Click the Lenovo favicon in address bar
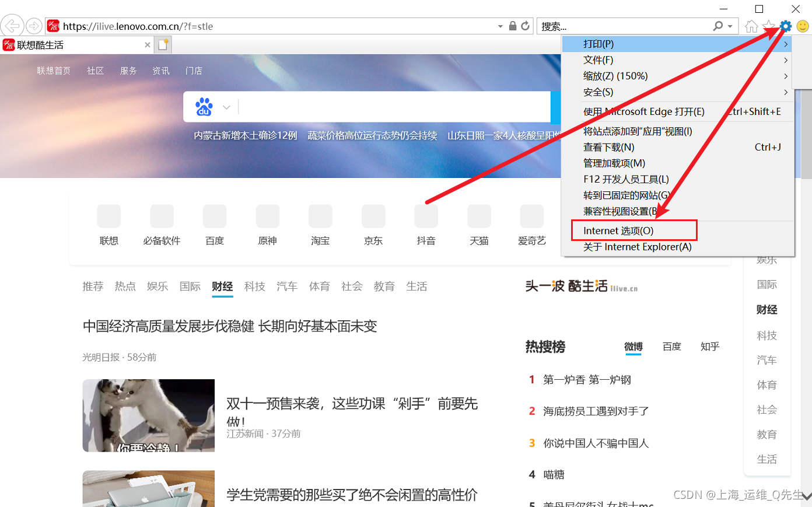 [x=53, y=26]
